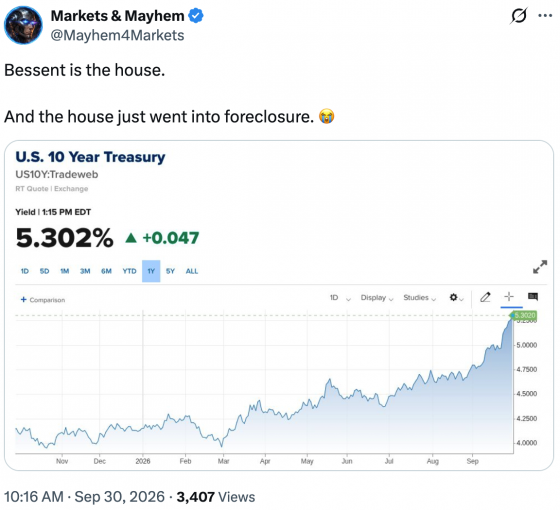Click the tweet timestamp Sep 30, 2026
560x510 pixels.
119,497
